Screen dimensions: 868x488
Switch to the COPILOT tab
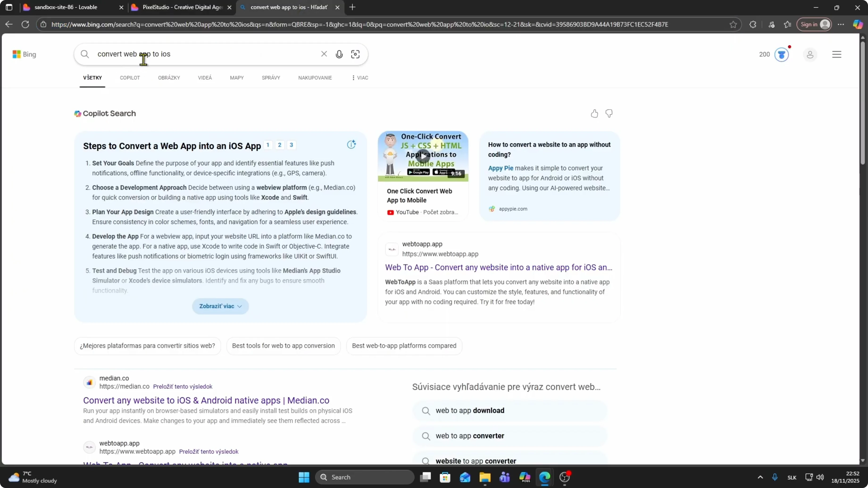pos(130,78)
